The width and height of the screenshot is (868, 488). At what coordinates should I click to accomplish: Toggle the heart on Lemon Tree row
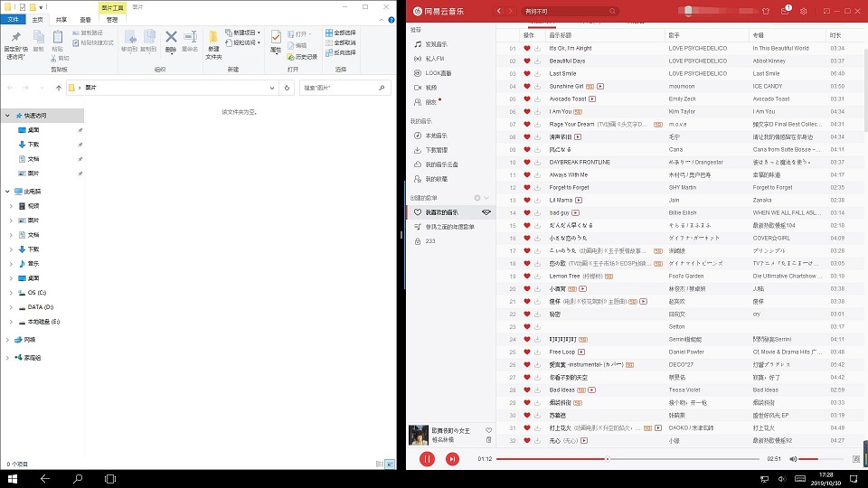[527, 277]
